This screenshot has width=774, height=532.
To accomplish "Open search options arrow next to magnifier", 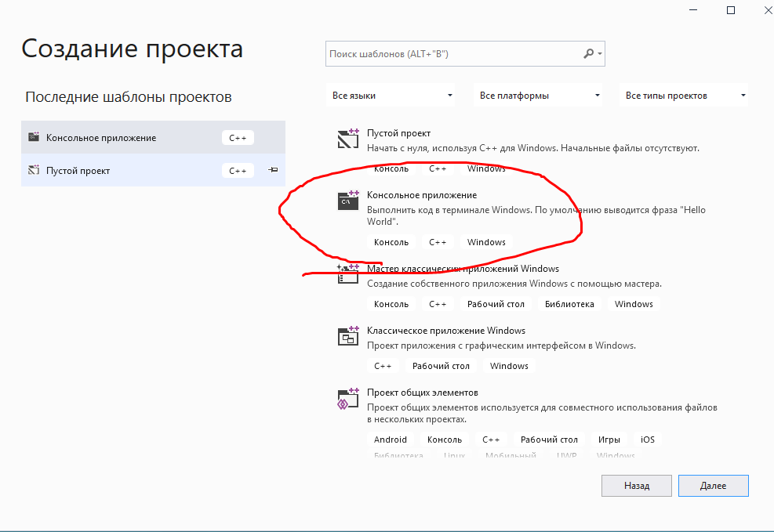I will pos(600,54).
